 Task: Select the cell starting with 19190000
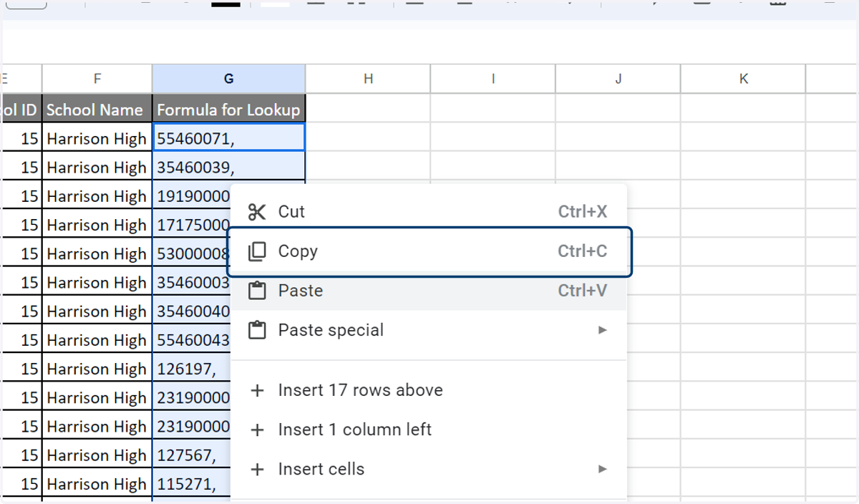(x=192, y=196)
